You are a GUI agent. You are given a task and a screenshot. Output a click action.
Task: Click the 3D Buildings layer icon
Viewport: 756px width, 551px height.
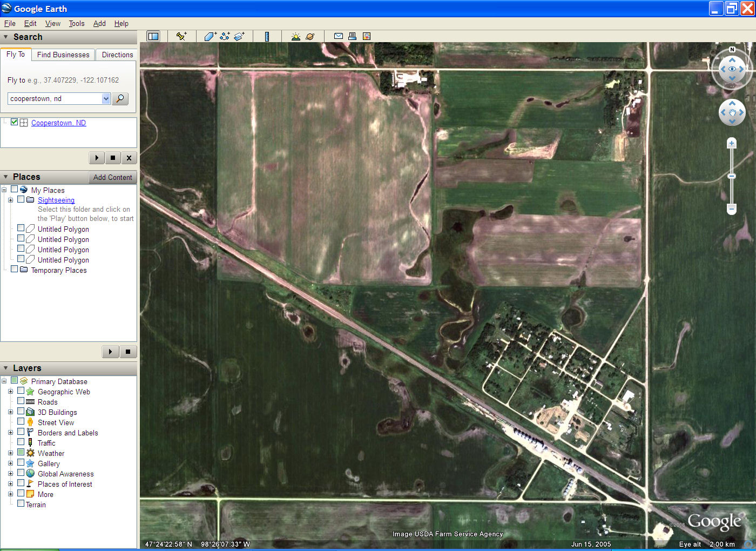30,412
